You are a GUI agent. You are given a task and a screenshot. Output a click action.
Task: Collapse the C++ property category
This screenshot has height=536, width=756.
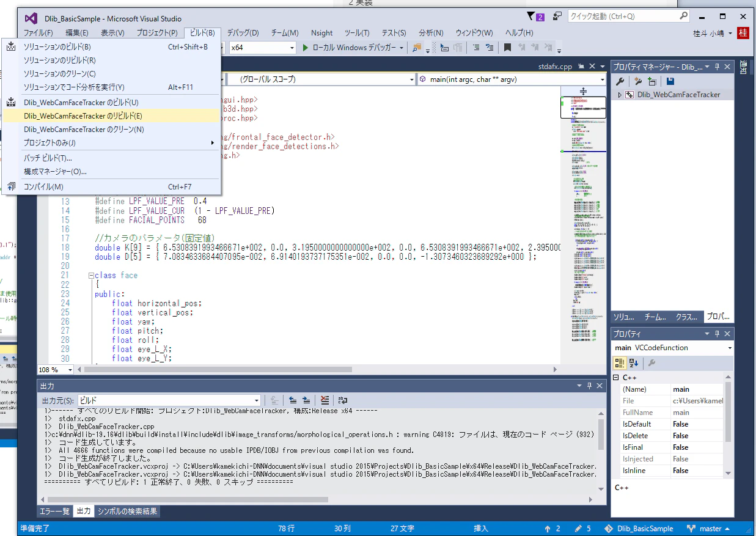click(616, 378)
